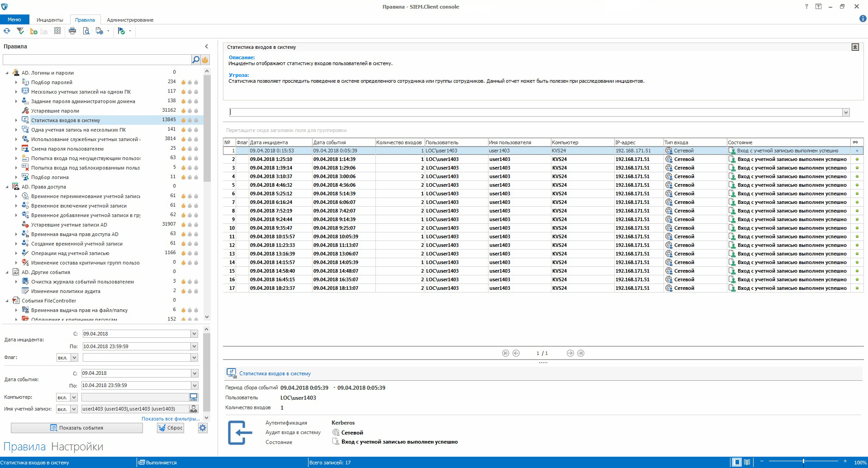Open filter settings gear icon
The width and height of the screenshot is (868, 468).
(x=203, y=428)
